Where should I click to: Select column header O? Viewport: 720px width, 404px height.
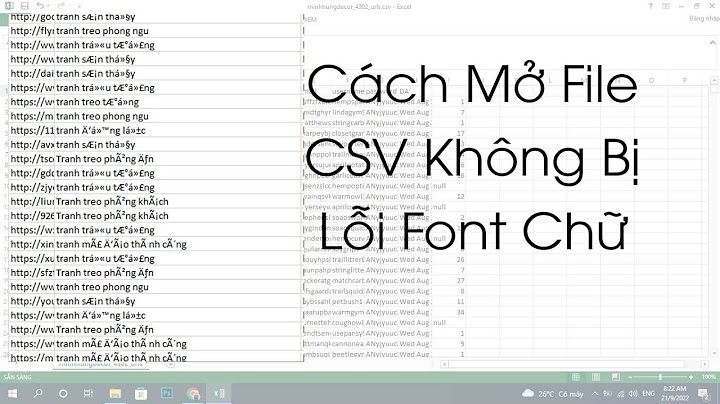click(651, 80)
